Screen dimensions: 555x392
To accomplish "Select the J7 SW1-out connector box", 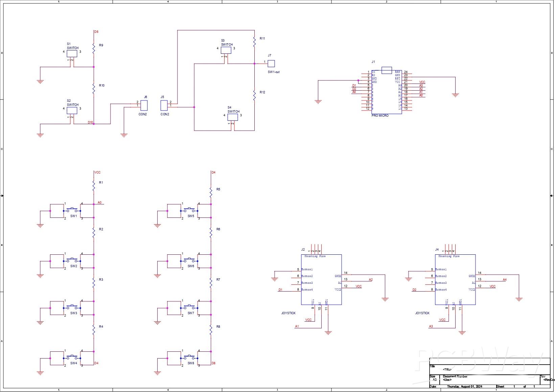I will 271,63.
